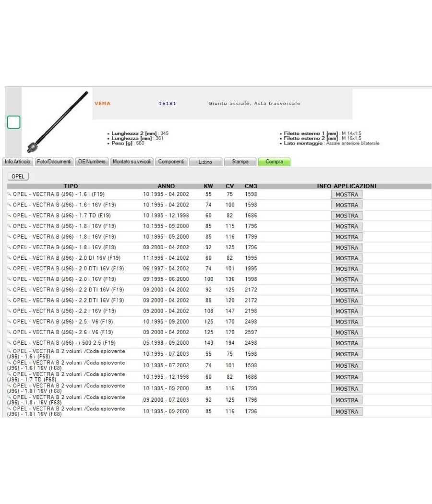Open the Listino tab
This screenshot has width=432, height=504.
[205, 162]
